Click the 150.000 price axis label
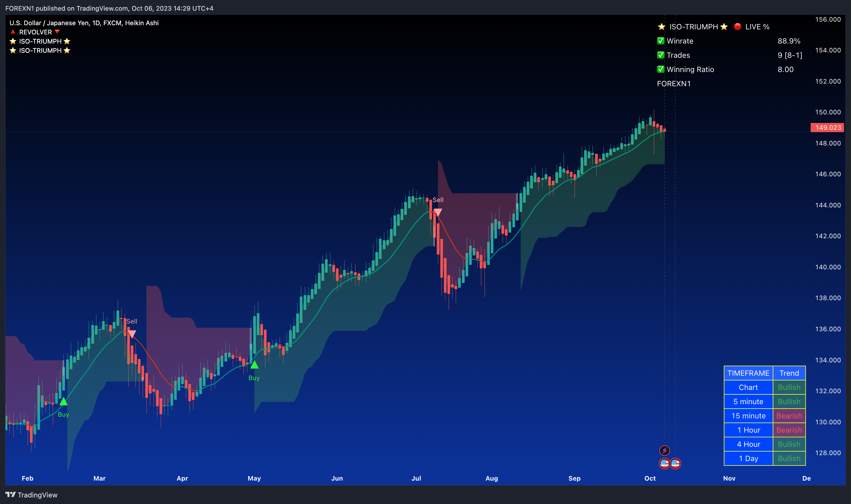Viewport: 851px width, 504px height. coord(828,112)
